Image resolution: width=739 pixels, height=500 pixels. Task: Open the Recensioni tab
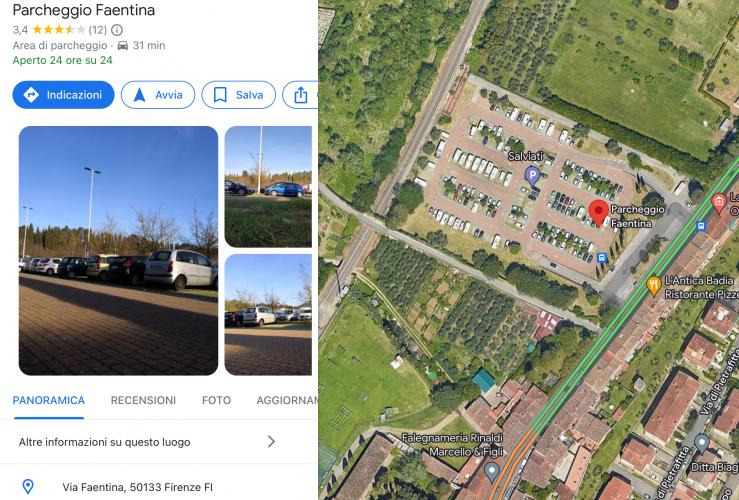[143, 400]
